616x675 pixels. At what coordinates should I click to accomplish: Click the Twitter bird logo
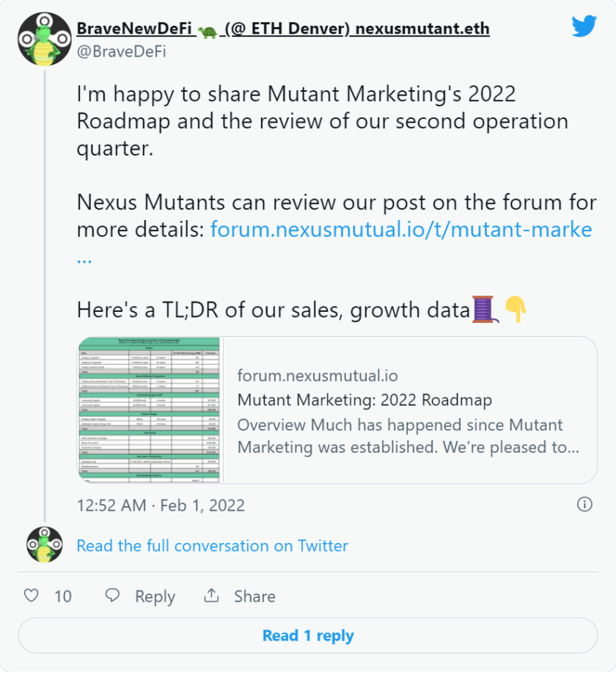584,26
